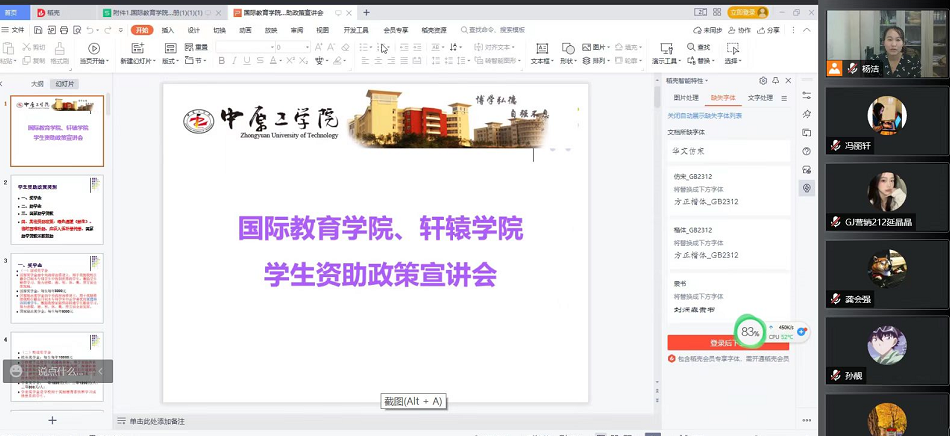Image resolution: width=950 pixels, height=436 pixels.
Task: Center align text
Action: [378, 61]
